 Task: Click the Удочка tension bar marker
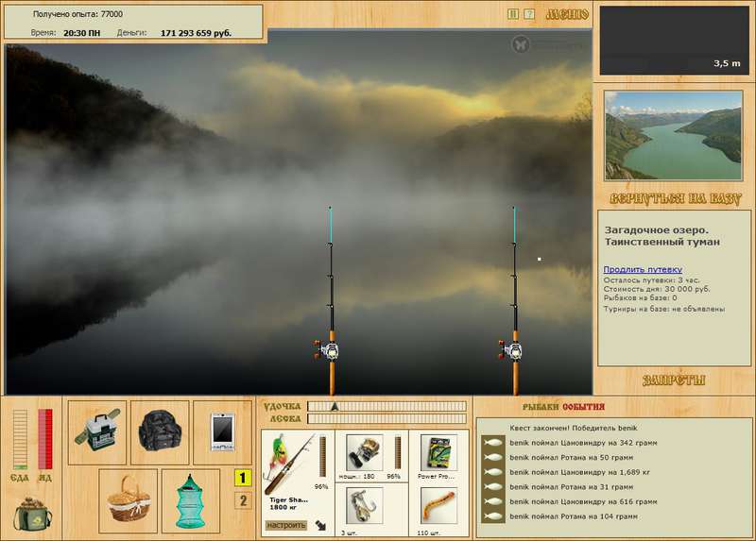click(x=335, y=407)
